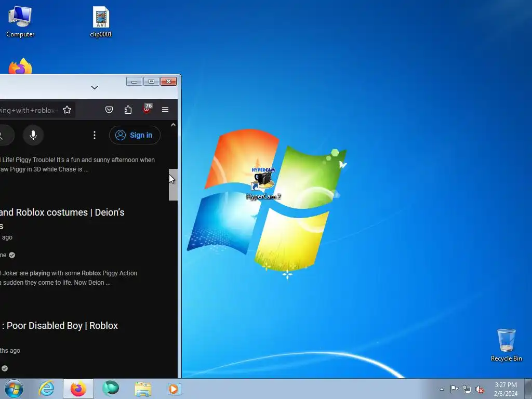Click the URL text in the address bar
Image resolution: width=532 pixels, height=399 pixels.
pos(29,110)
